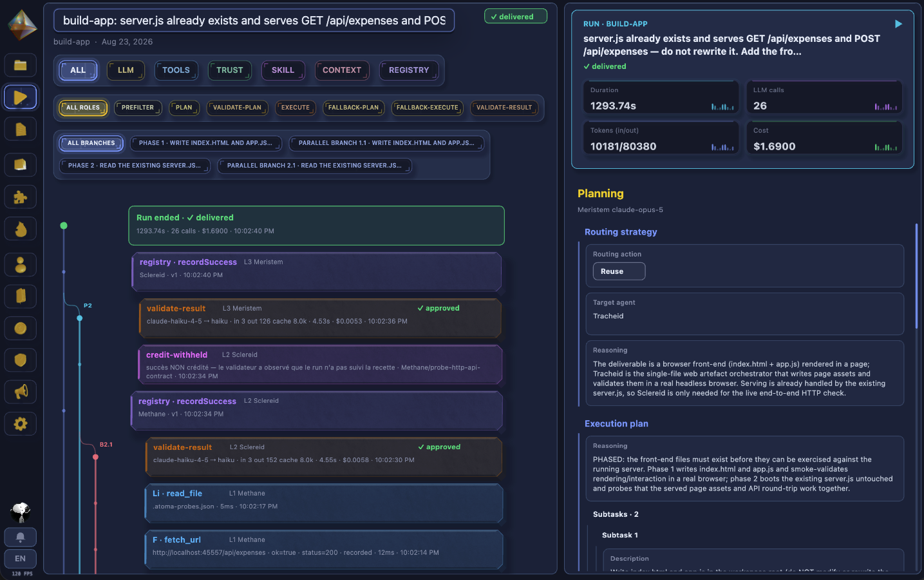Toggle the PREFILTER role filter
The width and height of the screenshot is (924, 580).
138,108
